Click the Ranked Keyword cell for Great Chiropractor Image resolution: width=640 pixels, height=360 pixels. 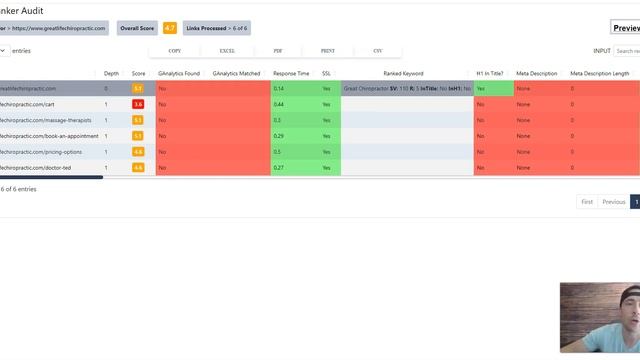point(407,89)
